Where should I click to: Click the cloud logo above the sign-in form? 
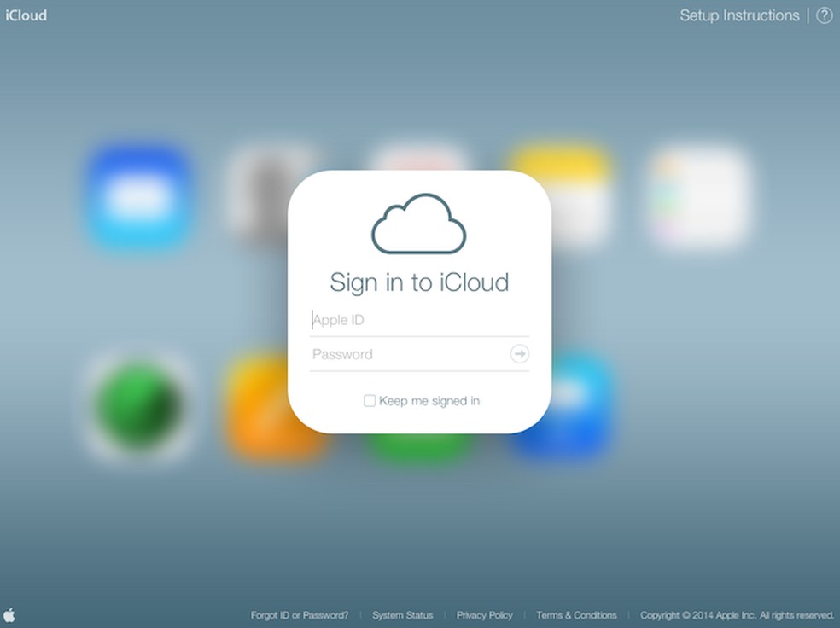click(418, 224)
